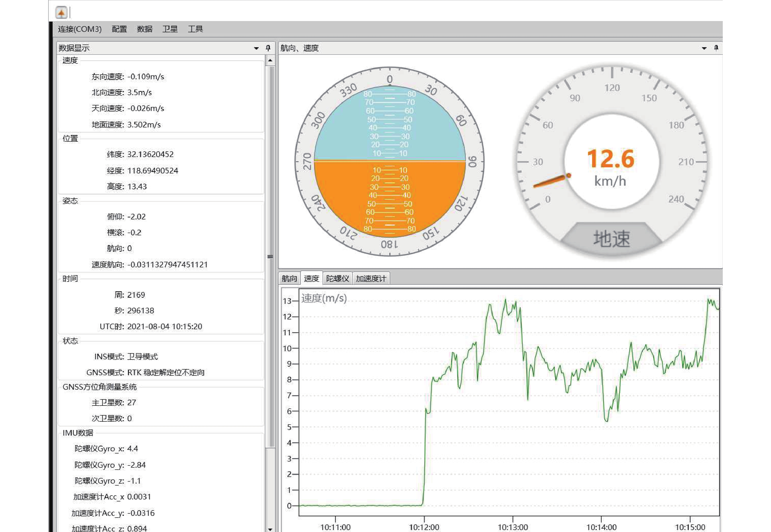
Task: Switch to the 加速度计 chart tab
Action: (x=371, y=278)
